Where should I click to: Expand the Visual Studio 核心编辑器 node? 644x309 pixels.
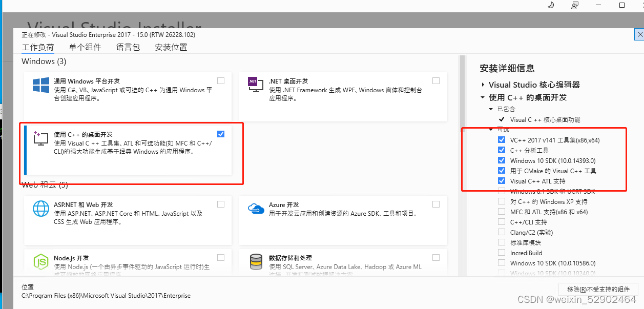483,85
